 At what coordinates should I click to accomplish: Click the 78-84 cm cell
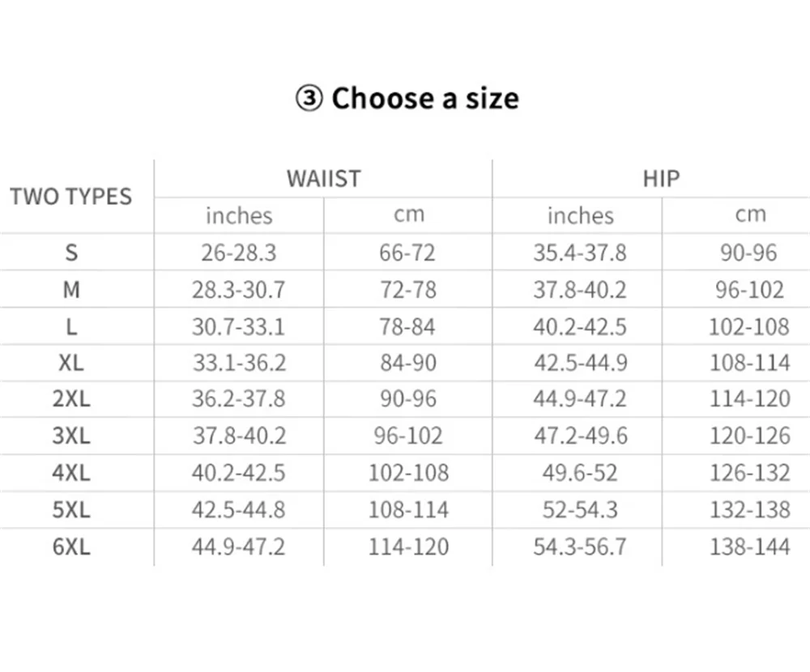pos(407,326)
